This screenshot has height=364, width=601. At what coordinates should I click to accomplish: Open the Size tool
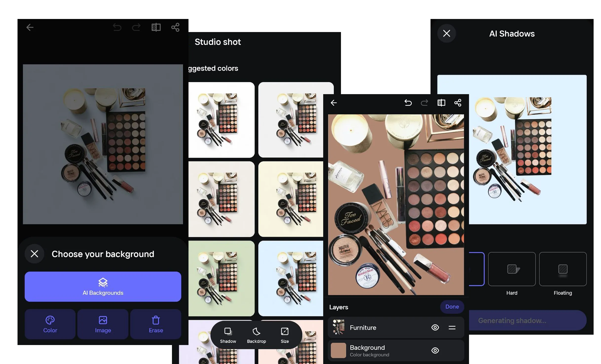click(284, 335)
